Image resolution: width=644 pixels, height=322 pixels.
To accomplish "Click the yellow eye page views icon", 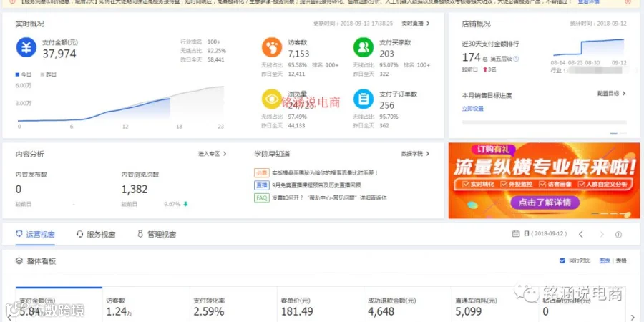I will (x=272, y=99).
